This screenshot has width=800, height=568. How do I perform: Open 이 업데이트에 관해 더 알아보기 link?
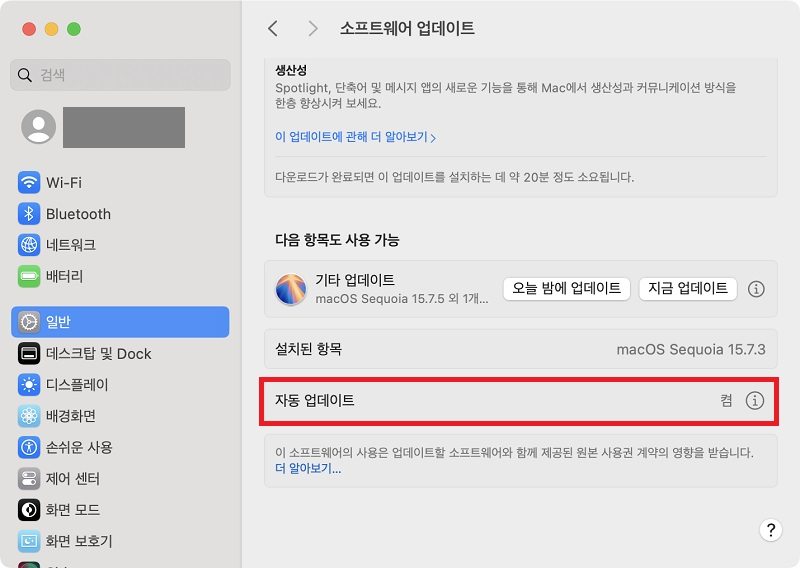tap(355, 137)
